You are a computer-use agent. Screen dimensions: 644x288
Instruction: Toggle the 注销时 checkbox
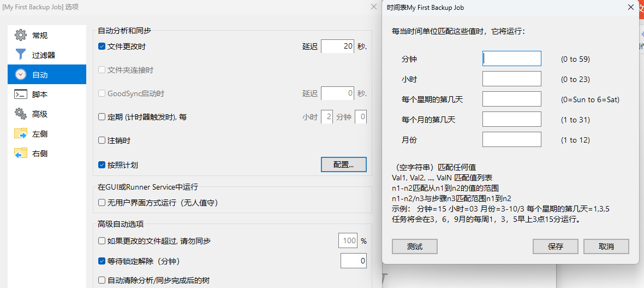102,140
